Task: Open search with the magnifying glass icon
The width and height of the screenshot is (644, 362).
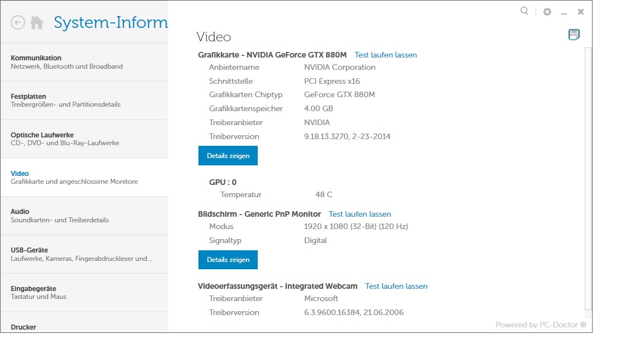Action: 524,11
